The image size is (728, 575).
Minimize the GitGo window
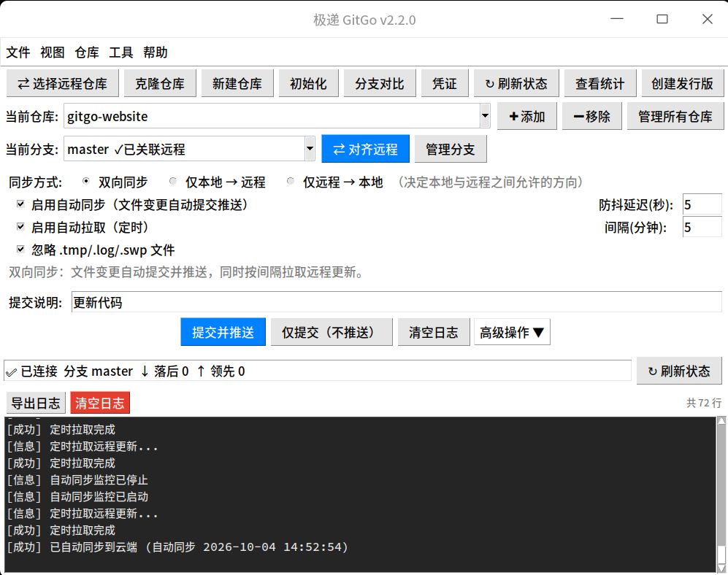[616, 19]
